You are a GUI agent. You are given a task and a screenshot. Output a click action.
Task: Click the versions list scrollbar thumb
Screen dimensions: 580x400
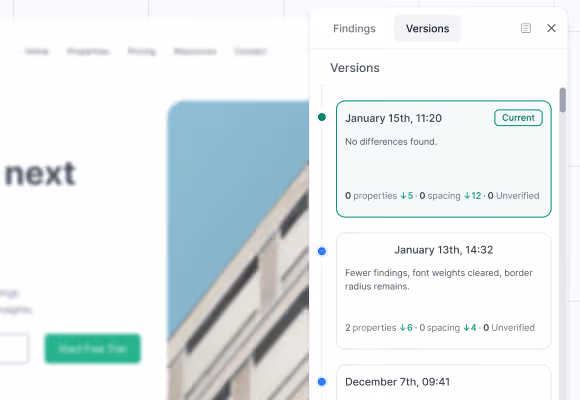click(x=563, y=100)
